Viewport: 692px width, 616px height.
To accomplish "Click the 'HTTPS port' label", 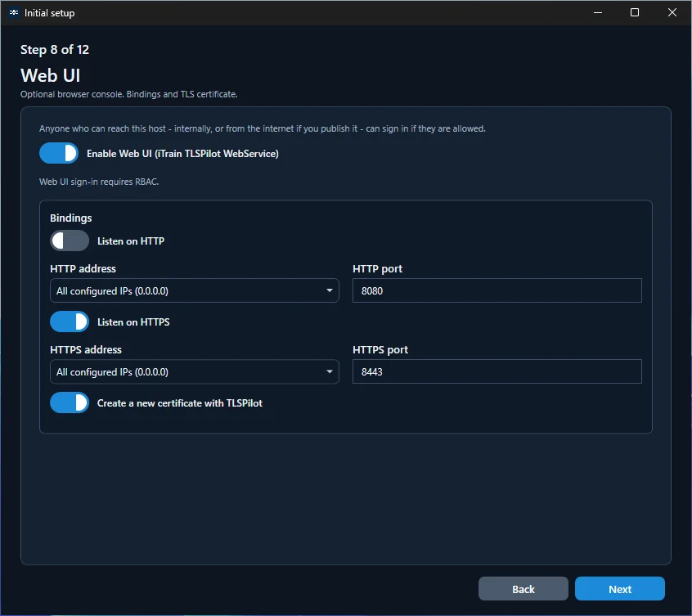I will pyautogui.click(x=380, y=350).
